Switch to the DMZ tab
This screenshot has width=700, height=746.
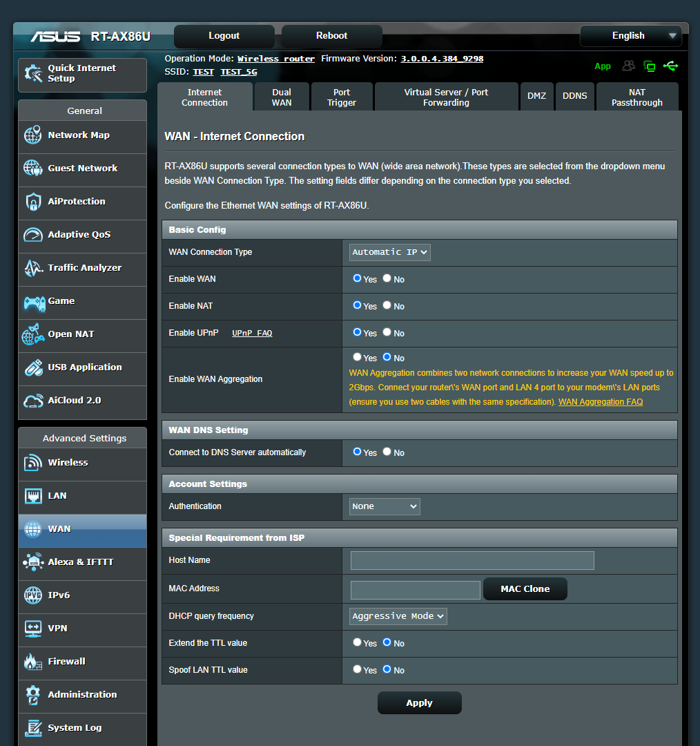pos(537,97)
